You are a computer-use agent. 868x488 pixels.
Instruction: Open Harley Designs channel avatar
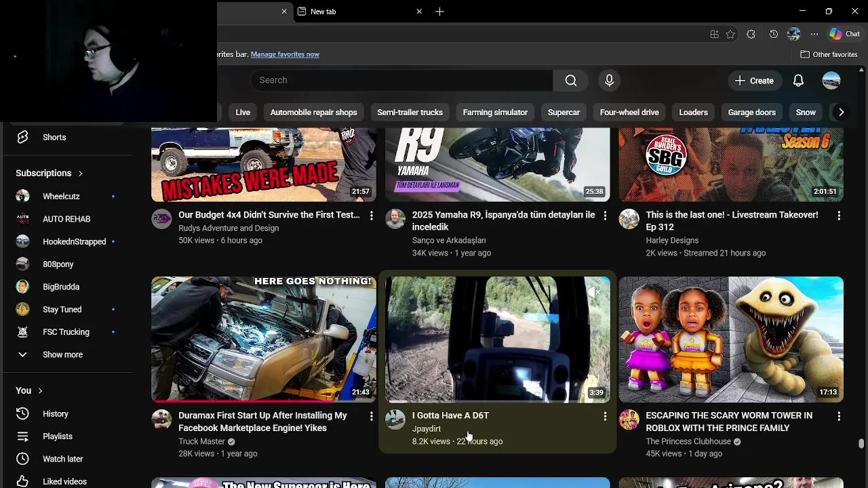(x=629, y=219)
